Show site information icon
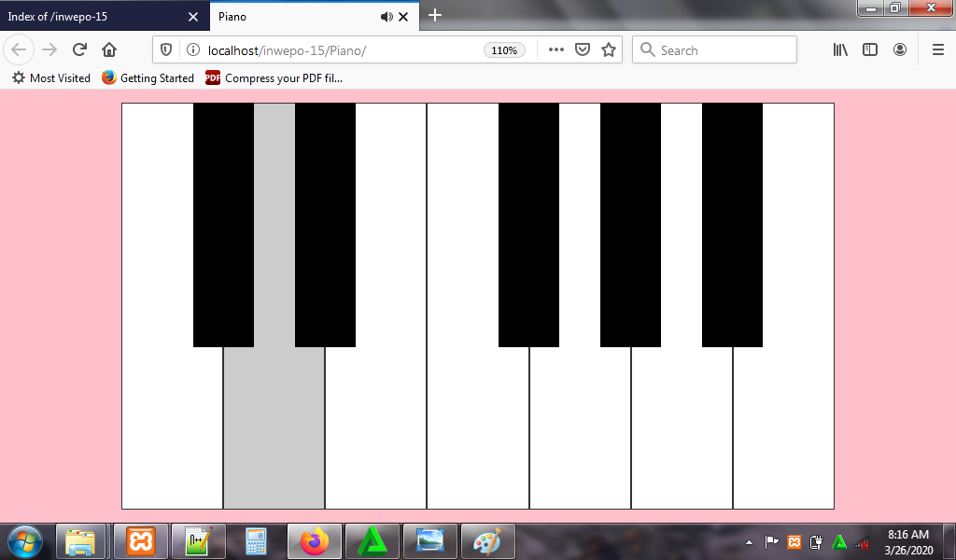Image resolution: width=956 pixels, height=560 pixels. (x=193, y=50)
